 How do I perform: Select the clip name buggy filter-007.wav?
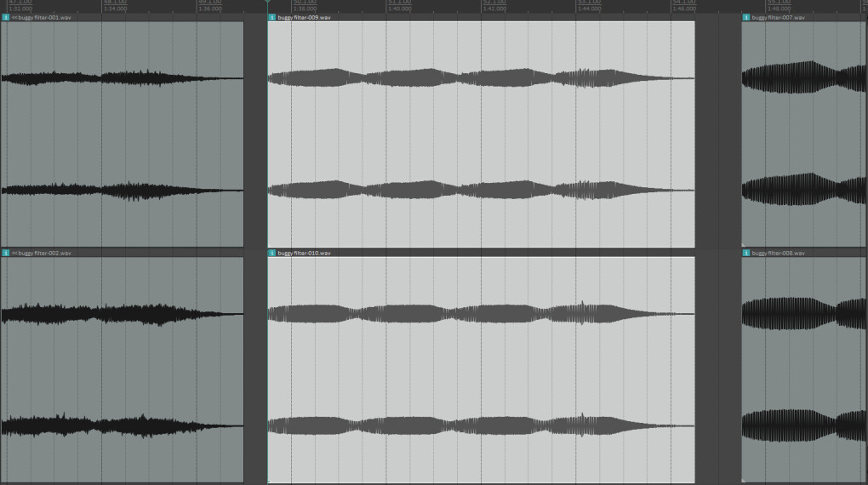779,18
